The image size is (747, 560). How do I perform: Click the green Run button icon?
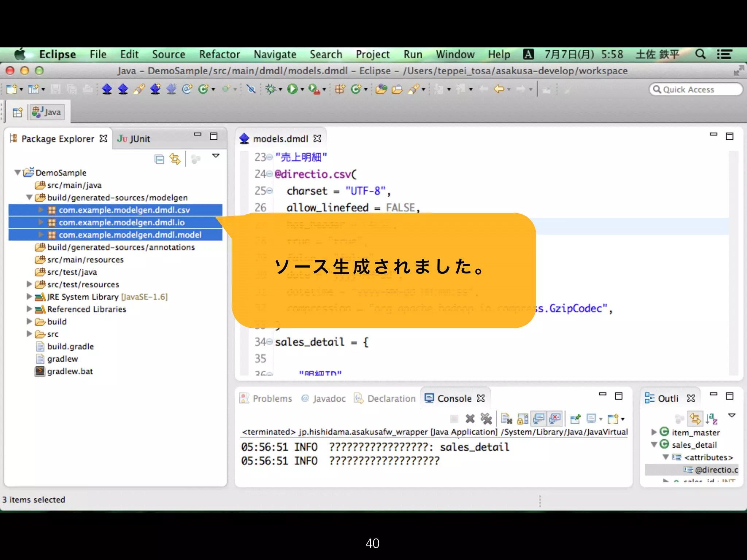[292, 89]
